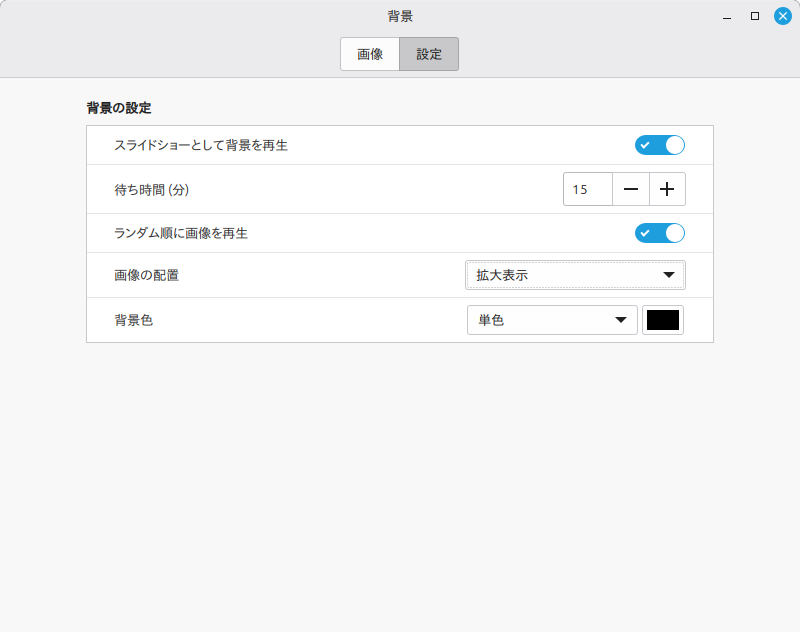The height and width of the screenshot is (632, 800).
Task: Click the arrow on the 単色 combo box
Action: click(x=621, y=320)
